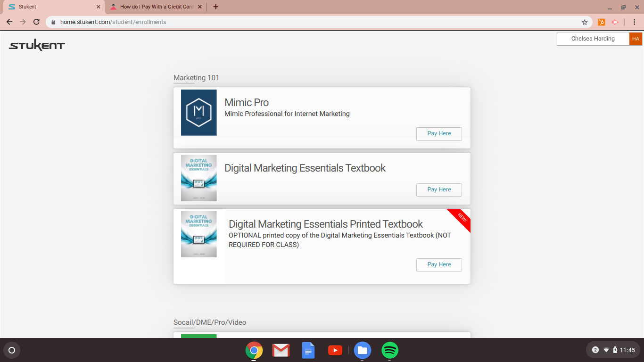Select the Stukent browser tab

(52, 7)
